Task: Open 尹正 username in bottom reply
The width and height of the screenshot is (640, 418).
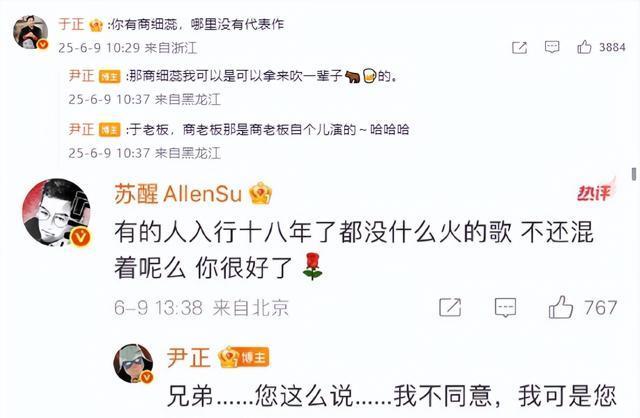Action: (189, 358)
